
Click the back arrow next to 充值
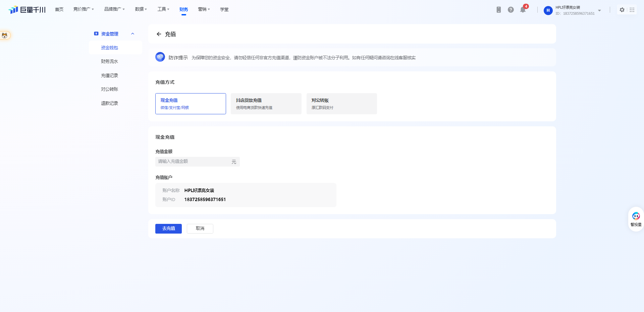[x=159, y=34]
